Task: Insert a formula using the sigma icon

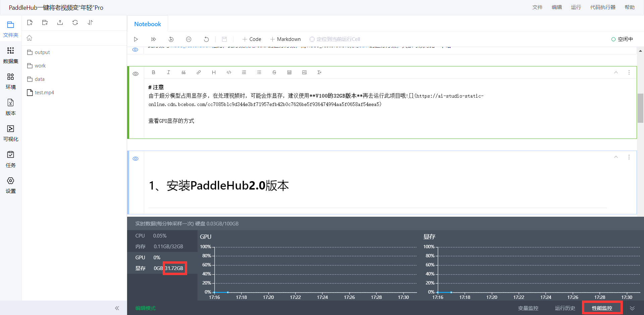Action: [x=319, y=72]
